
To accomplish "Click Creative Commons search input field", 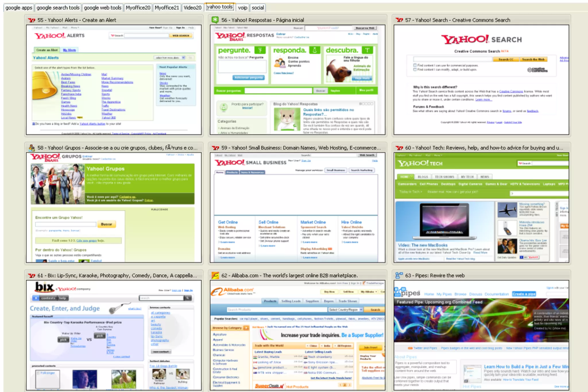I will tap(452, 59).
